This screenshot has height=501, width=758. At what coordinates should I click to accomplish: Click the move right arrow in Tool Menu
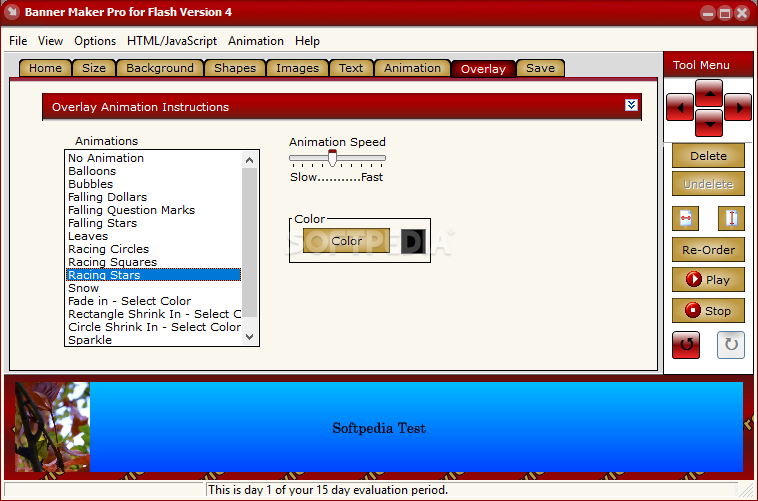click(x=738, y=107)
